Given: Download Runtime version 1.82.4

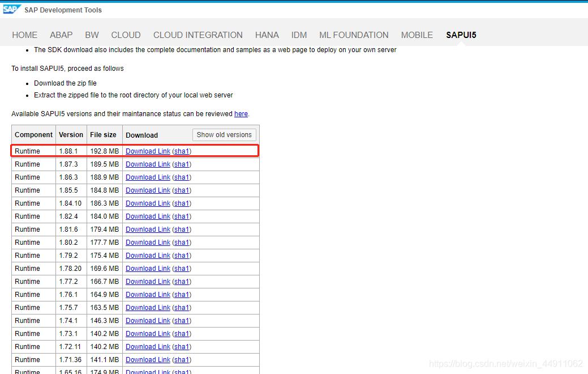Looking at the screenshot, I should [x=148, y=216].
